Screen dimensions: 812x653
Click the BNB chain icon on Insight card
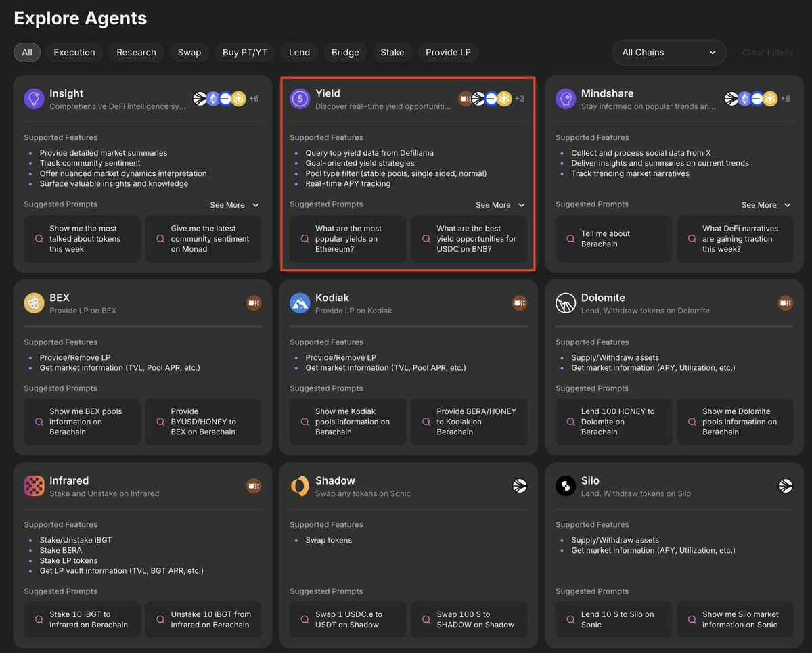click(238, 99)
